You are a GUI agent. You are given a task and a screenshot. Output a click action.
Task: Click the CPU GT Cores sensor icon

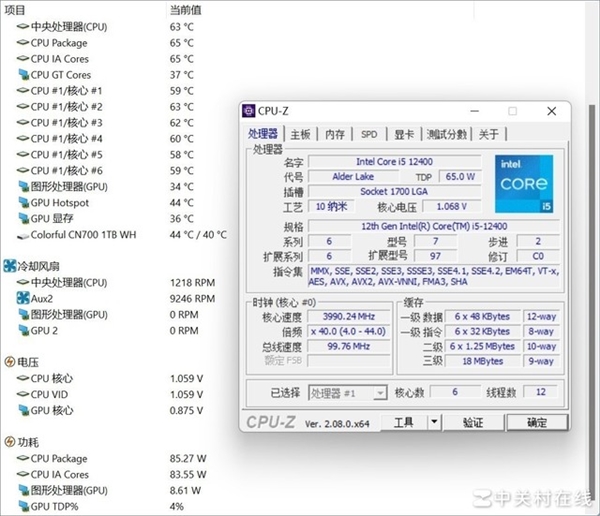click(22, 75)
